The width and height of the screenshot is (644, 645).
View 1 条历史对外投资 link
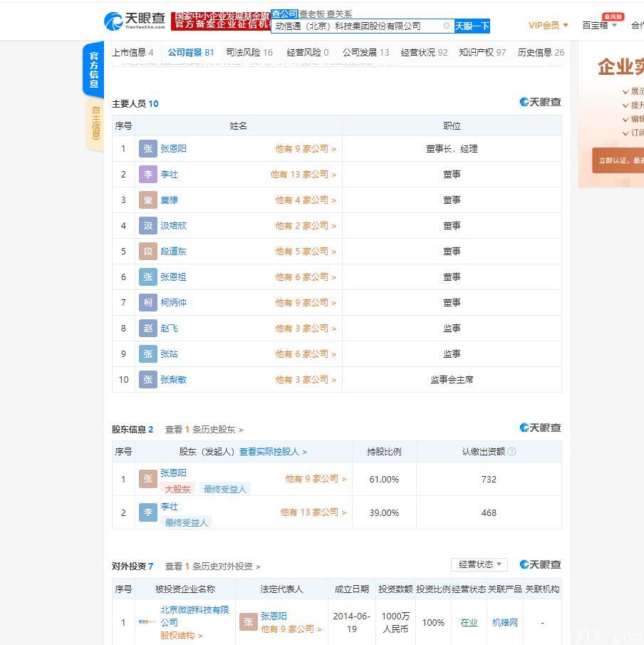point(212,567)
